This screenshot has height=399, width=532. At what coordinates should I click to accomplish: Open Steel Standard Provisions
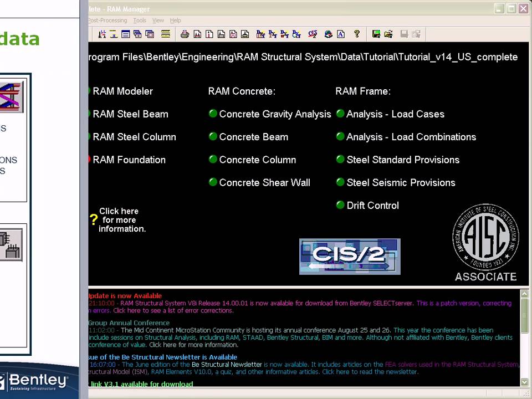(x=403, y=160)
